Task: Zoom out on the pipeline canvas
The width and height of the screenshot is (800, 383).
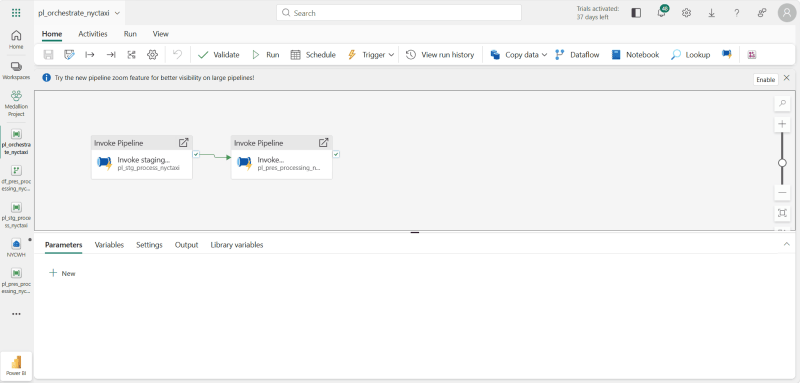Action: 782,193
